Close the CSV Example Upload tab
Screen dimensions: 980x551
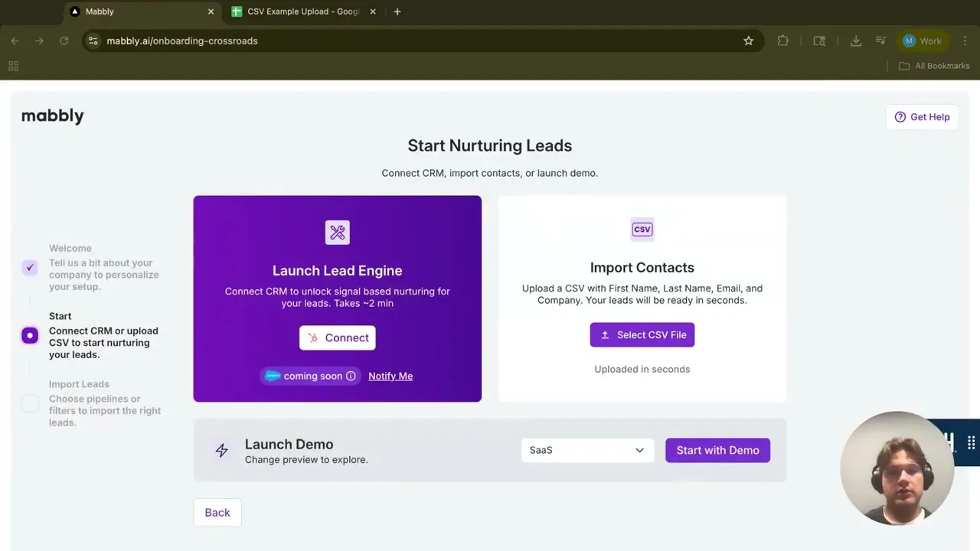373,11
